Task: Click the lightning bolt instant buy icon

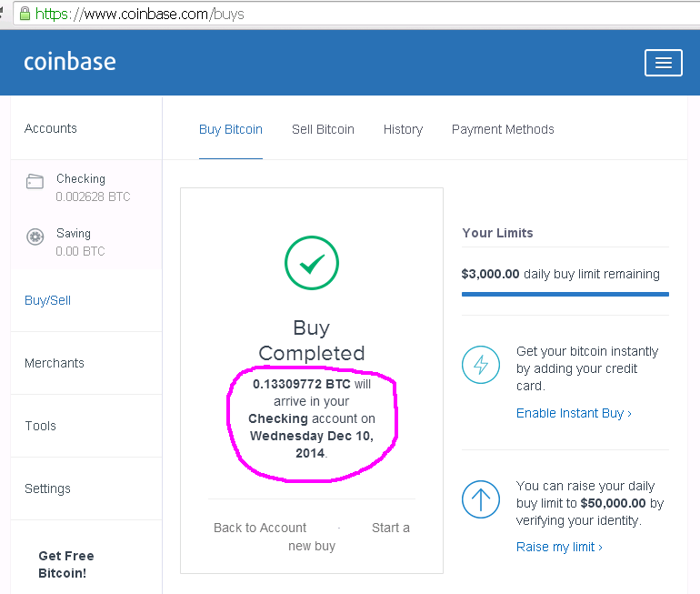Action: point(480,365)
